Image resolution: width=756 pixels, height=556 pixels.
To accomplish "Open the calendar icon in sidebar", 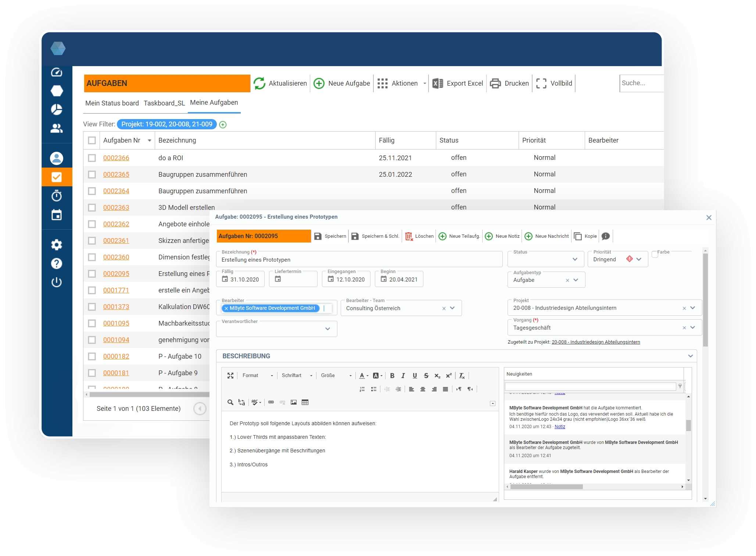I will (57, 215).
